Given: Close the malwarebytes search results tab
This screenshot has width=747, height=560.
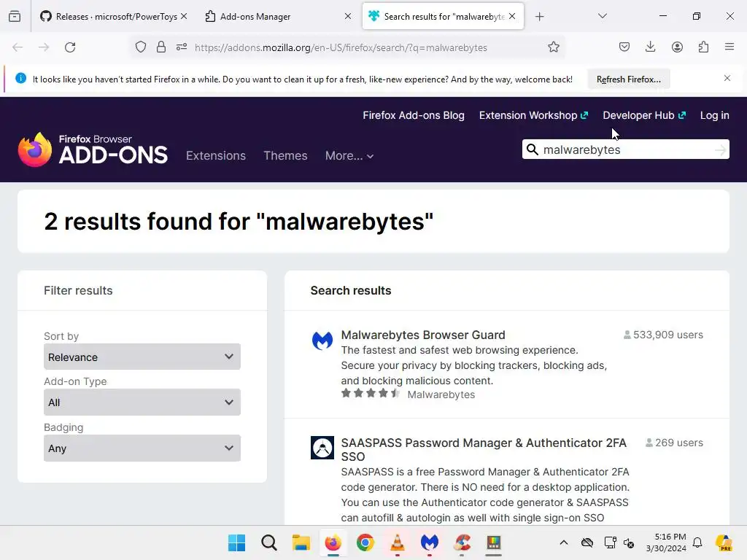Looking at the screenshot, I should pos(512,16).
